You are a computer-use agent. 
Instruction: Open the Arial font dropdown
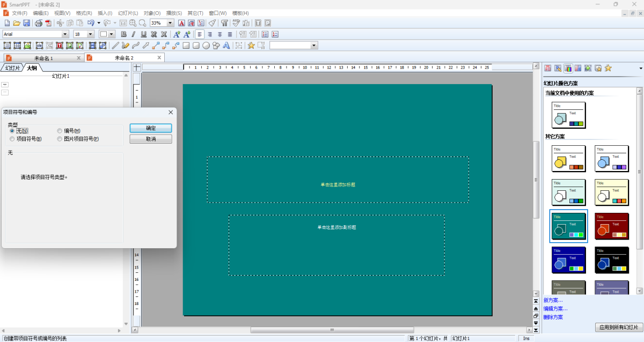point(65,34)
